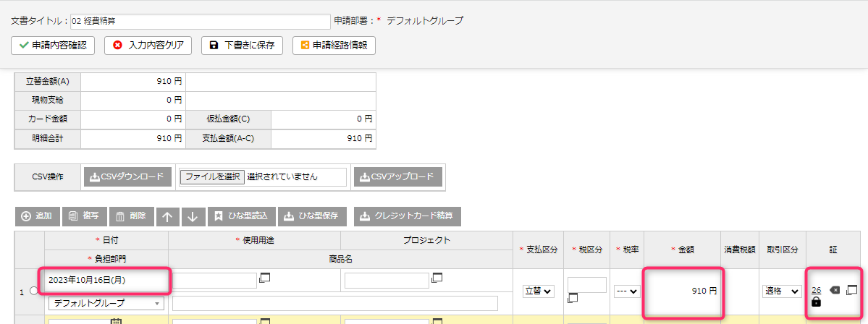Remove the attached receipt with the delete icon
868x324 pixels.
point(834,290)
